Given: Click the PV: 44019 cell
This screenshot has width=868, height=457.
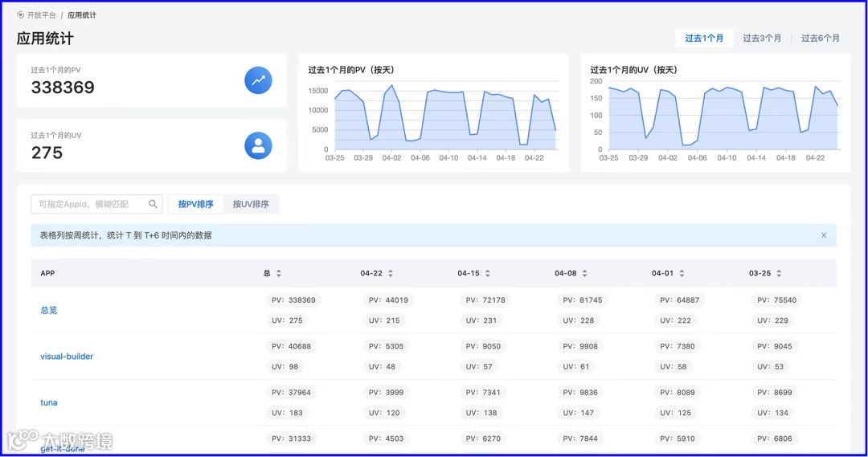Looking at the screenshot, I should [x=389, y=300].
